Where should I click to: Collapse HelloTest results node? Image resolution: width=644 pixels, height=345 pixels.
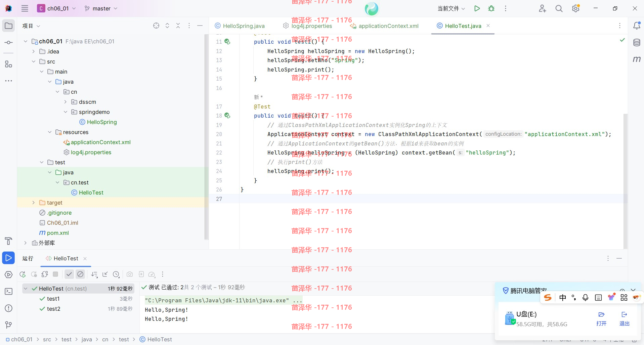pos(26,289)
